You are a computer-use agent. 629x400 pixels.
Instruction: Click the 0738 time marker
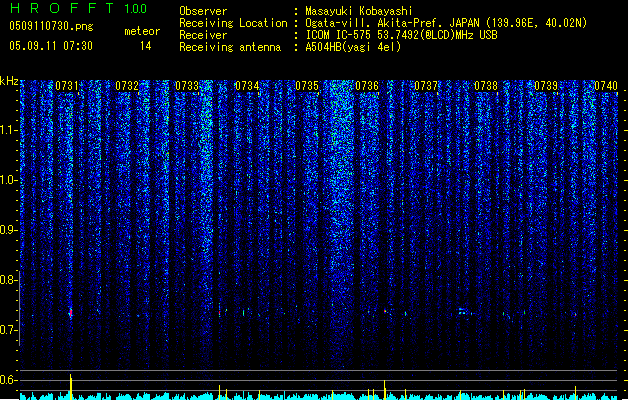(x=486, y=86)
